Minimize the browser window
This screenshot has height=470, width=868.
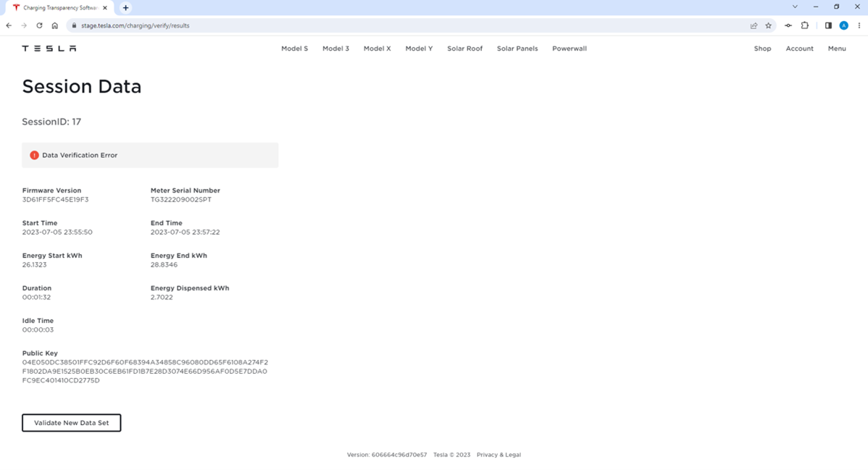(x=816, y=7)
